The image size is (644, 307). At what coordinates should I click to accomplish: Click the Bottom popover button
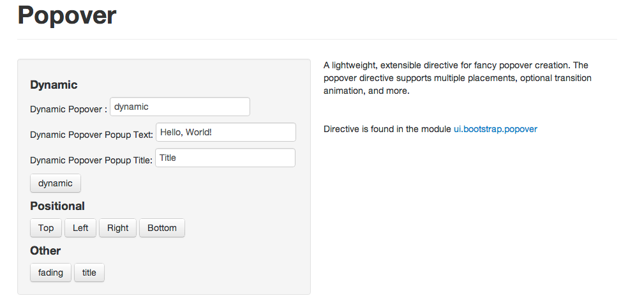coord(162,228)
